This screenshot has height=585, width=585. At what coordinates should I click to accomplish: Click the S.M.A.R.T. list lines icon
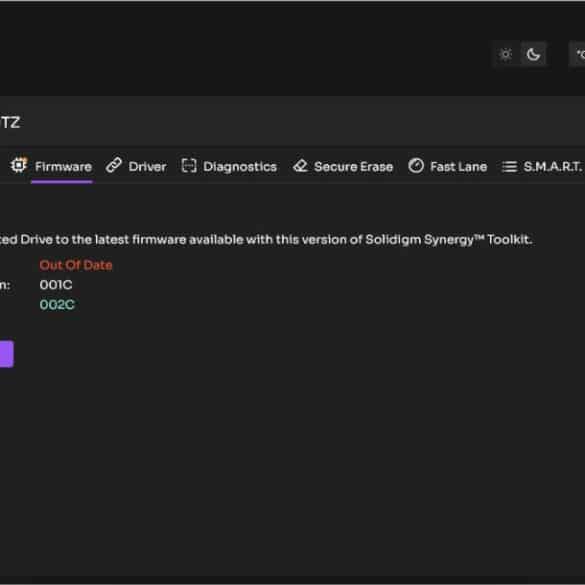tap(509, 167)
